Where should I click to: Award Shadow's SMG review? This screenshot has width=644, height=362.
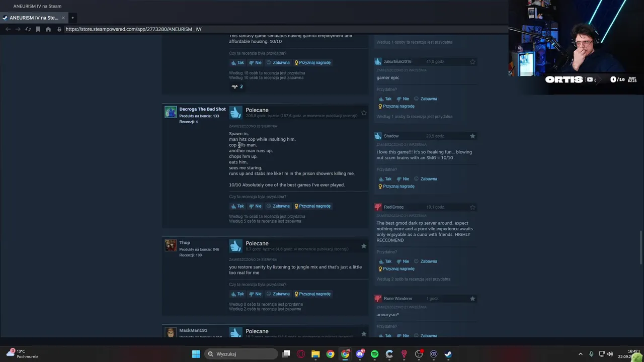396,186
